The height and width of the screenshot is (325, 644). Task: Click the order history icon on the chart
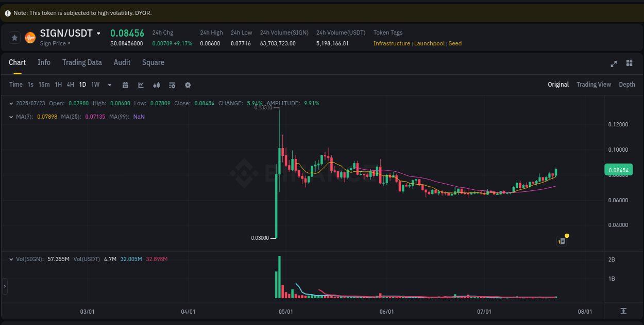pyautogui.click(x=562, y=241)
